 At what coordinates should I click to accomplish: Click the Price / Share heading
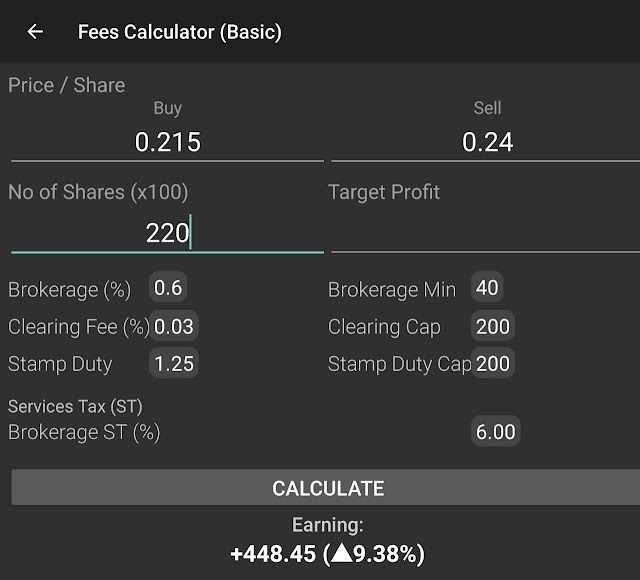[x=67, y=85]
